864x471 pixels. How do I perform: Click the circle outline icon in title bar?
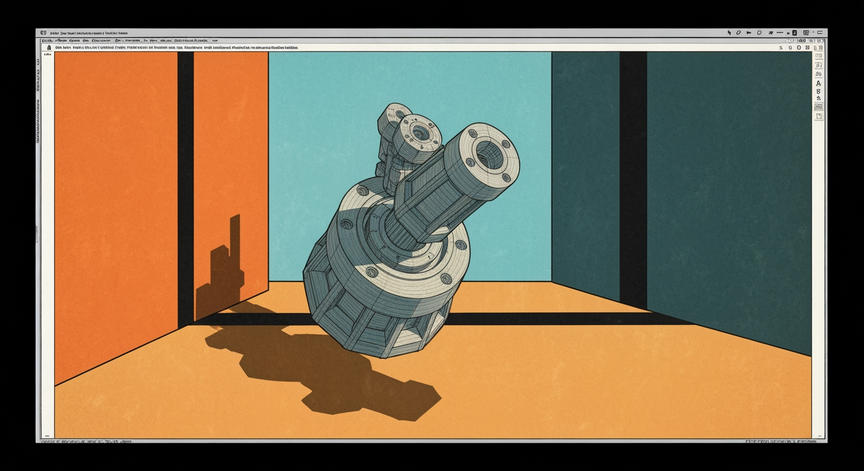pyautogui.click(x=759, y=33)
